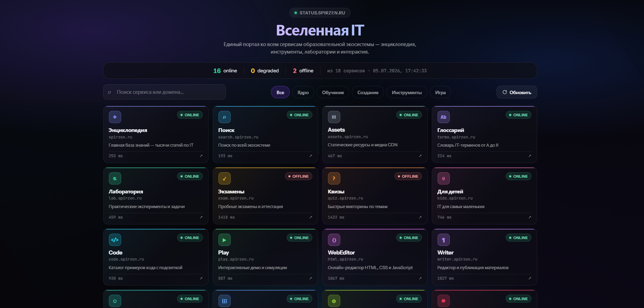This screenshot has width=644, height=308.
Task: Click the 'Пробные экзамены и аттестация' description
Action: pyautogui.click(x=251, y=207)
